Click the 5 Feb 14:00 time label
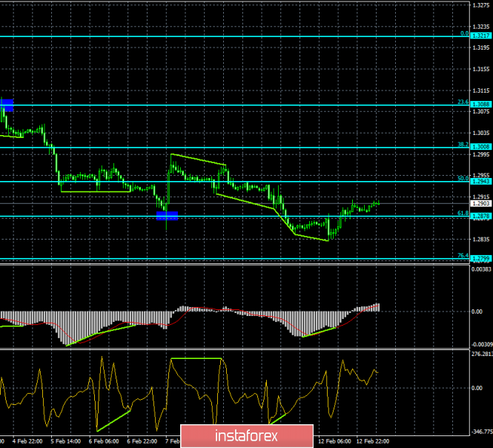The height and width of the screenshot is (448, 493). coord(66,441)
